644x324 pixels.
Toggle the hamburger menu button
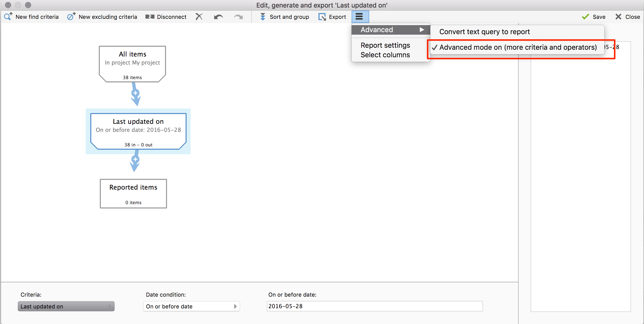(x=359, y=17)
